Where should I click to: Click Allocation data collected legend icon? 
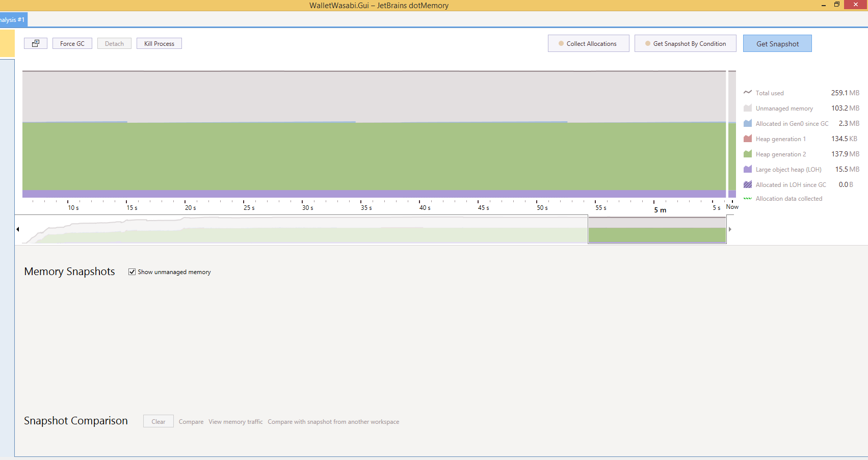coord(748,199)
